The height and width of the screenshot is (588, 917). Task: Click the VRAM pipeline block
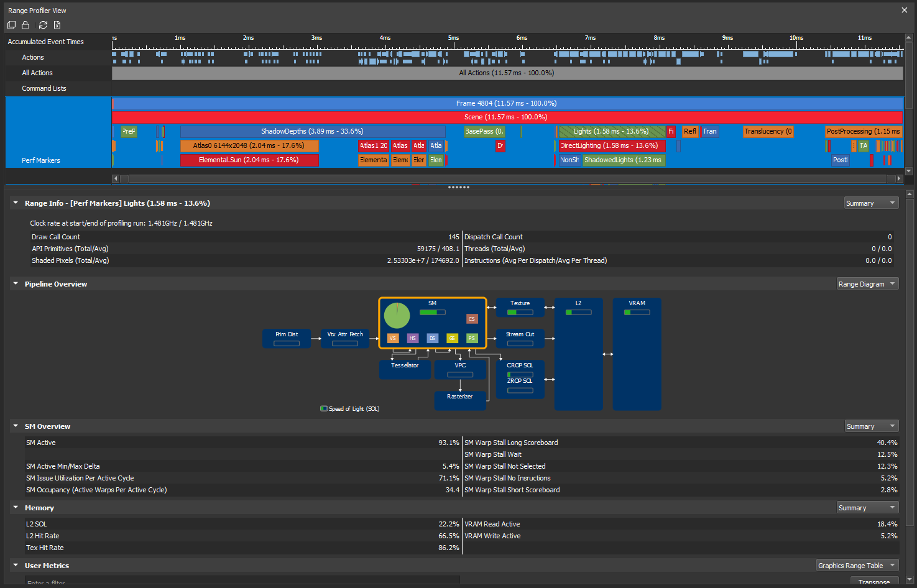[x=637, y=354]
